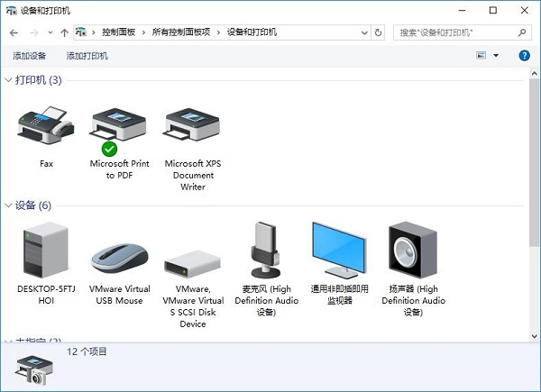This screenshot has height=392, width=541.
Task: Click 添加打印机 in the command bar
Action: (87, 56)
